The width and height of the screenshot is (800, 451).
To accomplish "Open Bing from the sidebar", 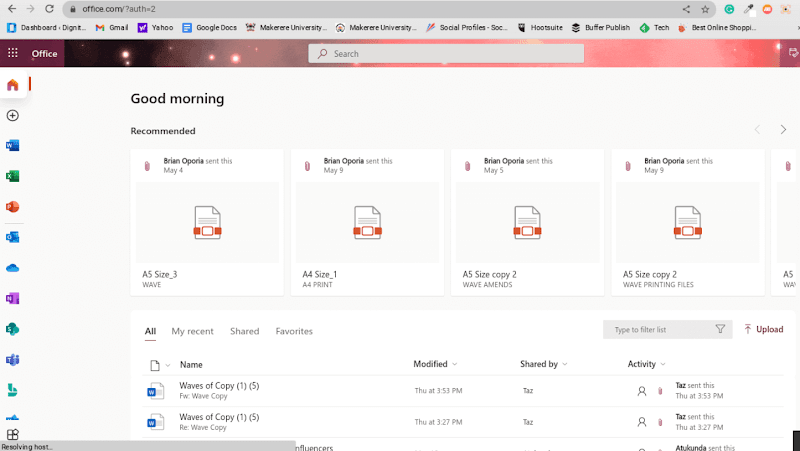I will coord(13,390).
